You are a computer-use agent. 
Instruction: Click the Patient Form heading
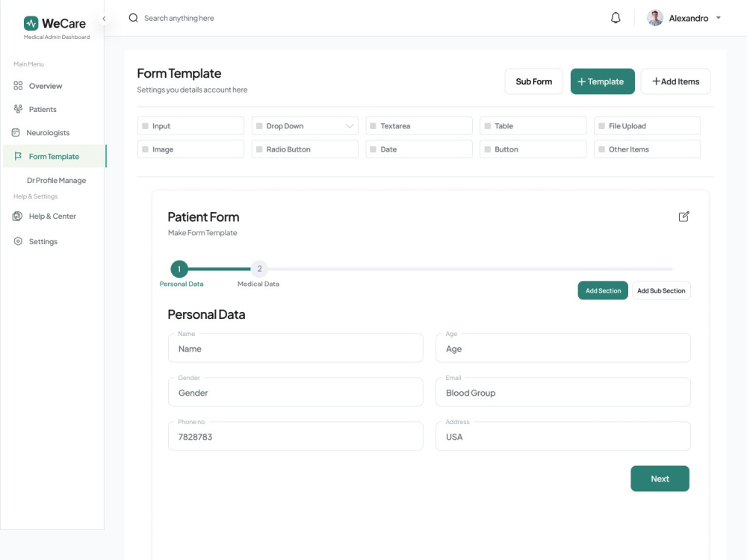203,217
